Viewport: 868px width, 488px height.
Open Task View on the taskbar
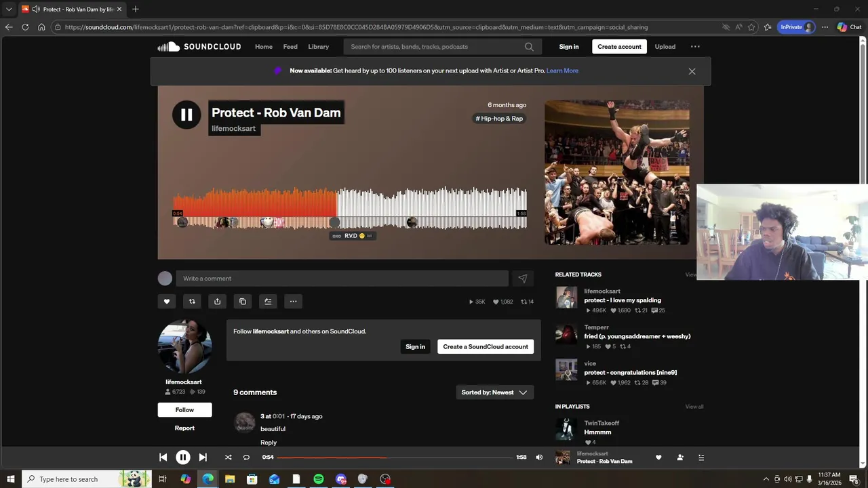(163, 479)
